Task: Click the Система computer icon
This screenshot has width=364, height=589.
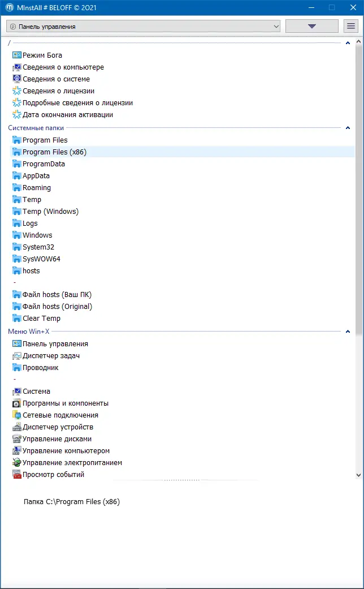Action: coord(16,392)
